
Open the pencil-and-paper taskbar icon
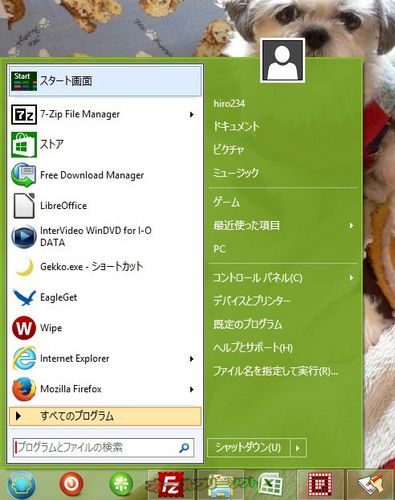pyautogui.click(x=371, y=485)
